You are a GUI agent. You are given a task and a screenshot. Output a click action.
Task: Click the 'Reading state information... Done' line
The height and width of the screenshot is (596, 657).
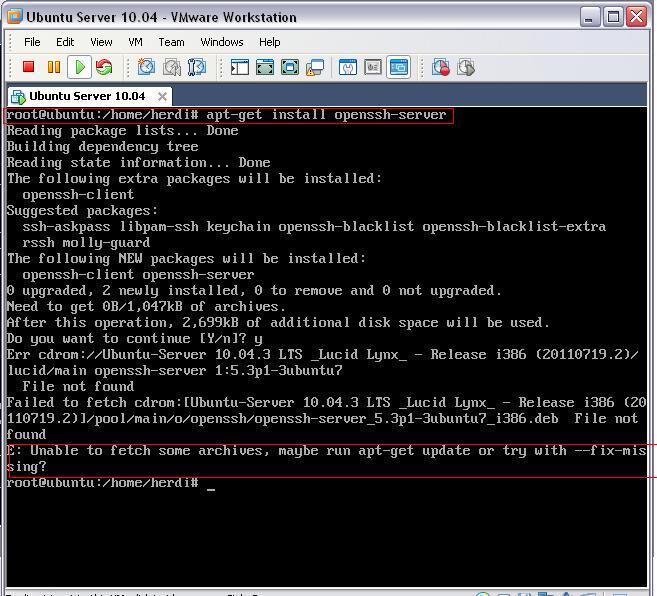pyautogui.click(x=138, y=163)
